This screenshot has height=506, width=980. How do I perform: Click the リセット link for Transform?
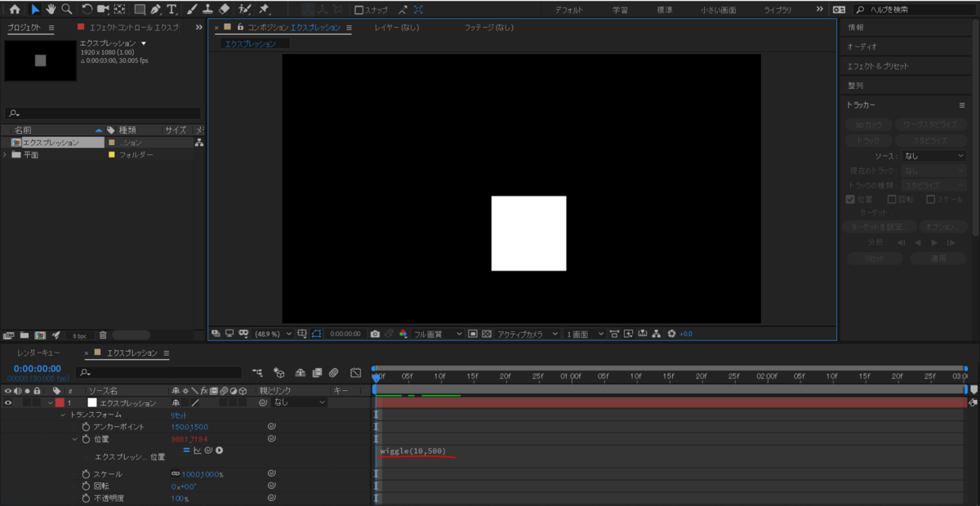pos(178,415)
